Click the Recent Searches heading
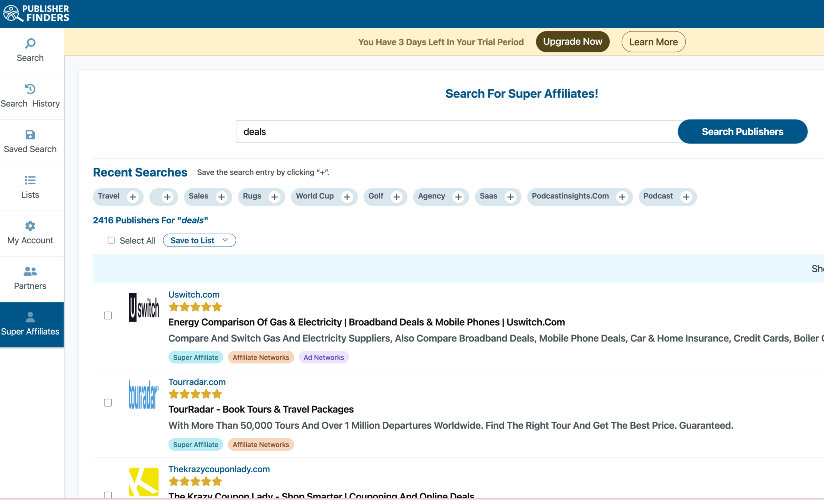Viewport: 824px width, 500px height. click(140, 172)
